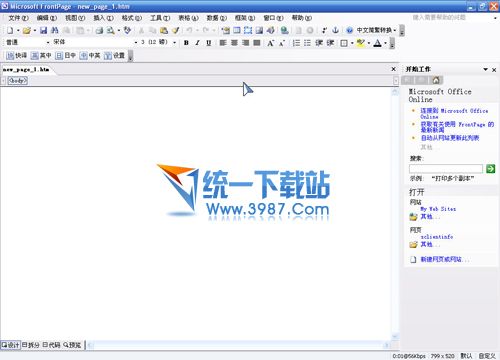Click the 自动从网站更新此列表 link
Image resolution: width=500 pixels, height=360 pixels.
(450, 138)
